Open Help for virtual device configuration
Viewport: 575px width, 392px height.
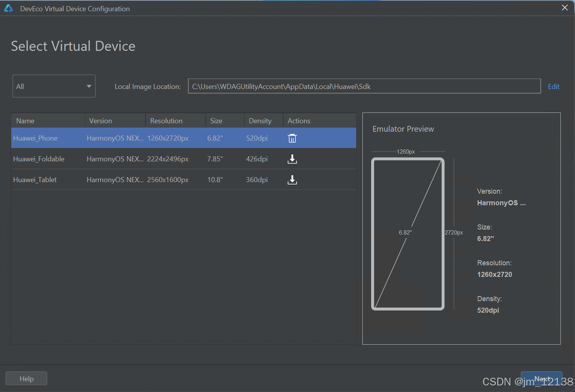click(x=27, y=379)
